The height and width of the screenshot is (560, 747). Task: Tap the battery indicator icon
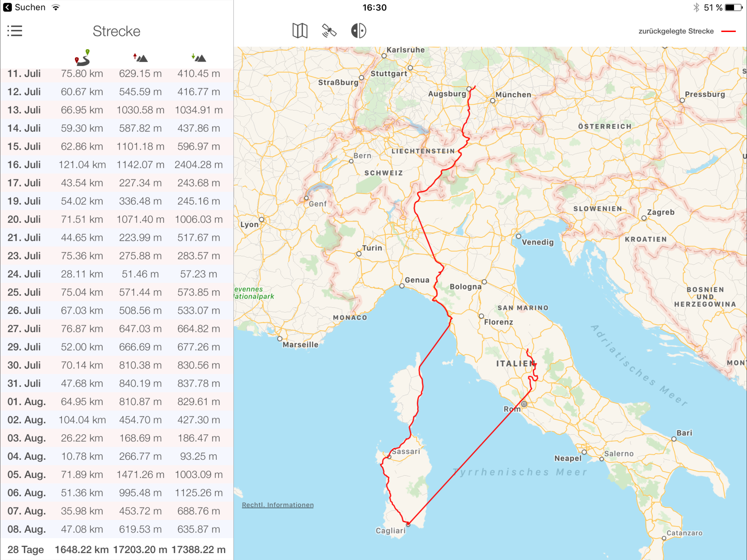tap(734, 7)
